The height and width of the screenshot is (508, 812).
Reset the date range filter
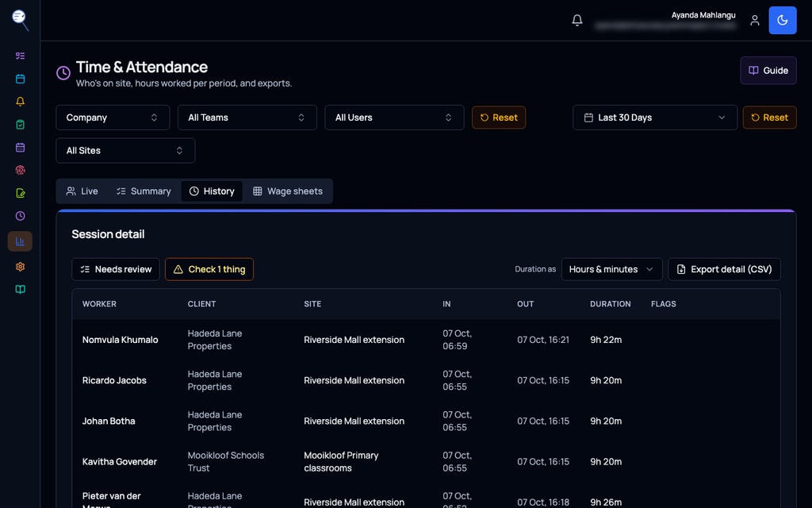[x=769, y=117]
